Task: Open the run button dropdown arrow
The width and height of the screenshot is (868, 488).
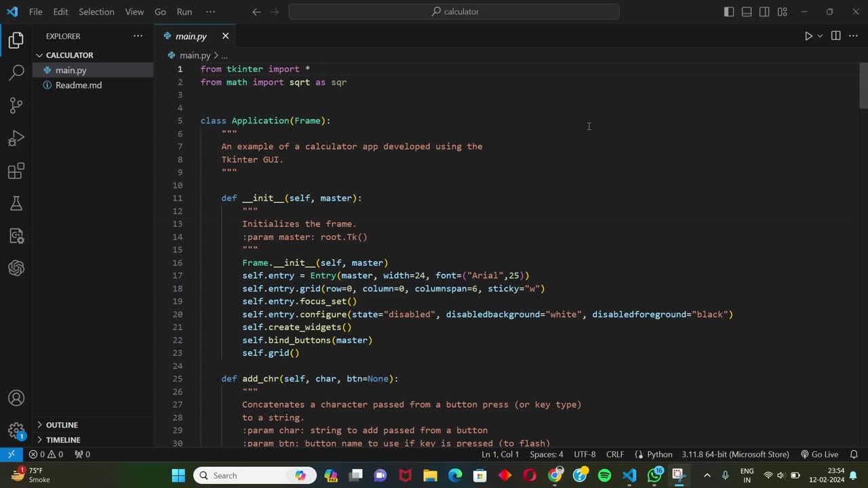Action: pos(820,36)
